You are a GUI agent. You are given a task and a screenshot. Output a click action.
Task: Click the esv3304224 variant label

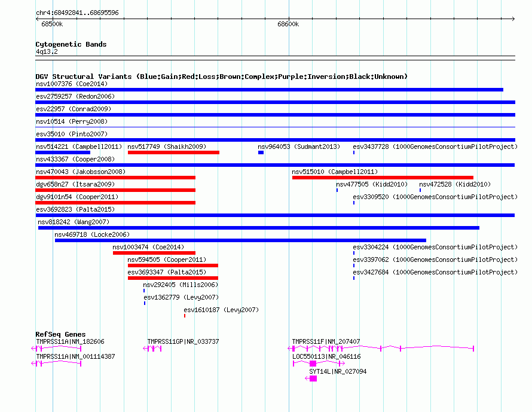coord(435,247)
